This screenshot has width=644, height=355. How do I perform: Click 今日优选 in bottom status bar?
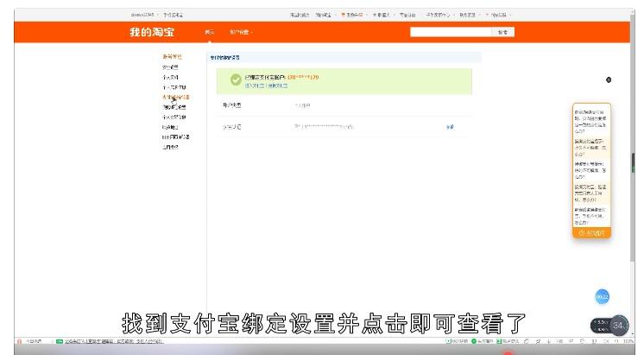[34, 341]
